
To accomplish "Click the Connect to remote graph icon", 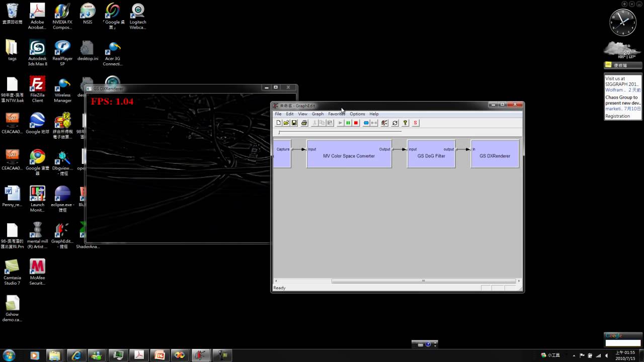I will tap(384, 123).
